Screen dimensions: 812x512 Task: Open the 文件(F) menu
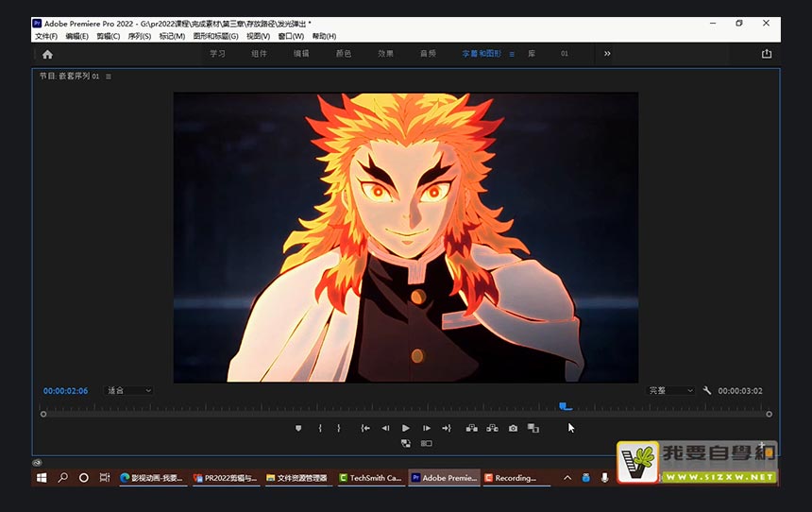click(46, 36)
